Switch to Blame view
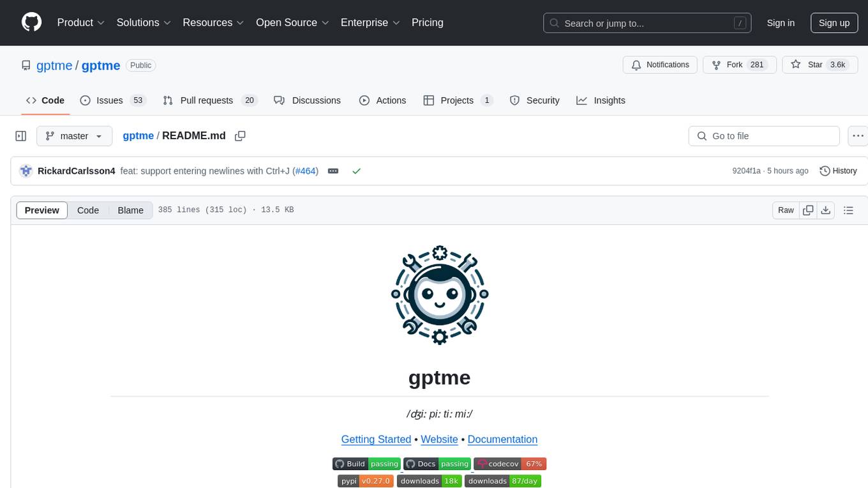The height and width of the screenshot is (488, 868). 130,210
